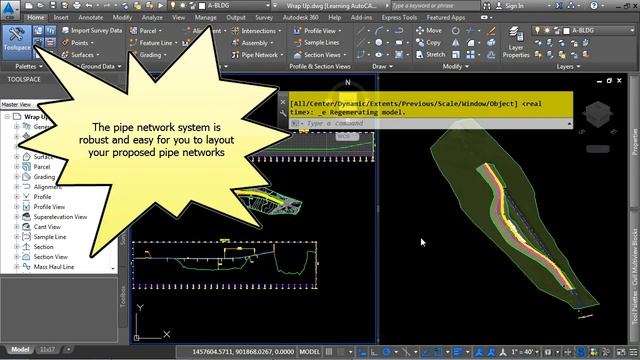
Task: Open the Layer Properties manager
Action: click(516, 42)
